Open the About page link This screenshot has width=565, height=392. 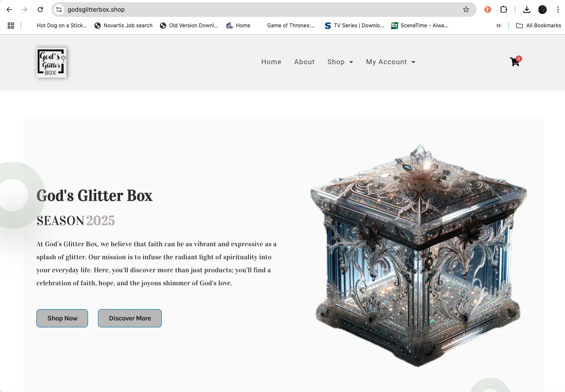click(304, 62)
